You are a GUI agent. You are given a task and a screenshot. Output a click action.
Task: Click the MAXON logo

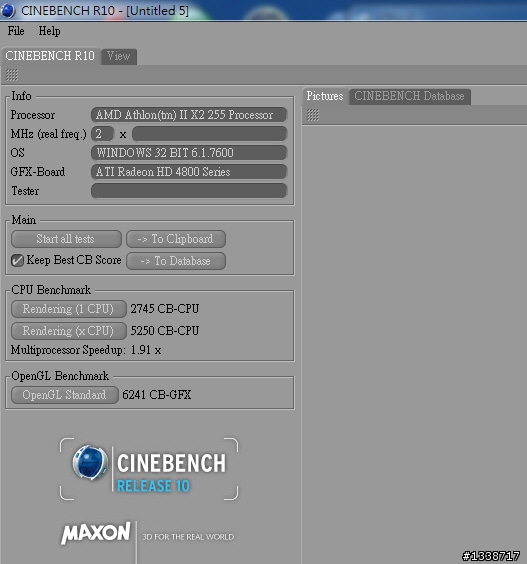tap(96, 533)
